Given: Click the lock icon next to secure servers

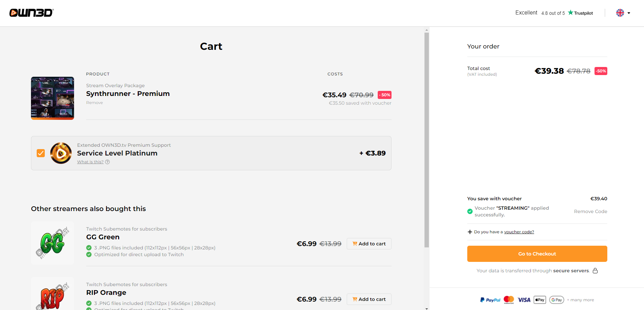Looking at the screenshot, I should click(596, 271).
